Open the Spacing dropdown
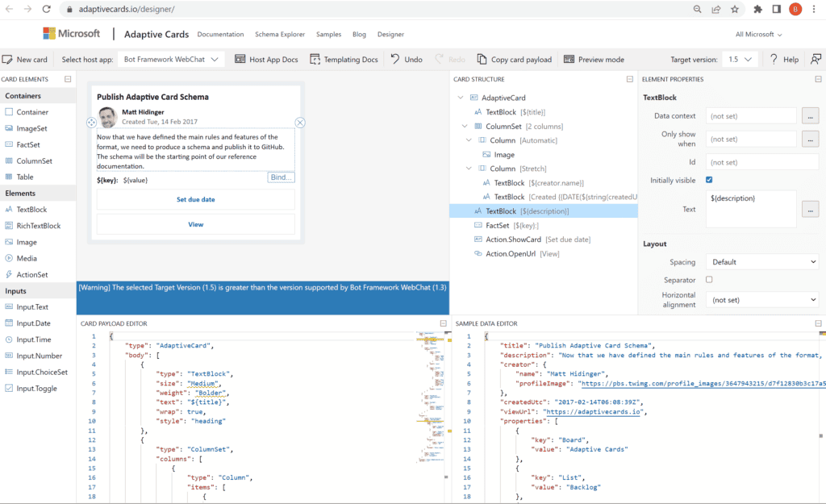This screenshot has height=504, width=826. [x=762, y=262]
